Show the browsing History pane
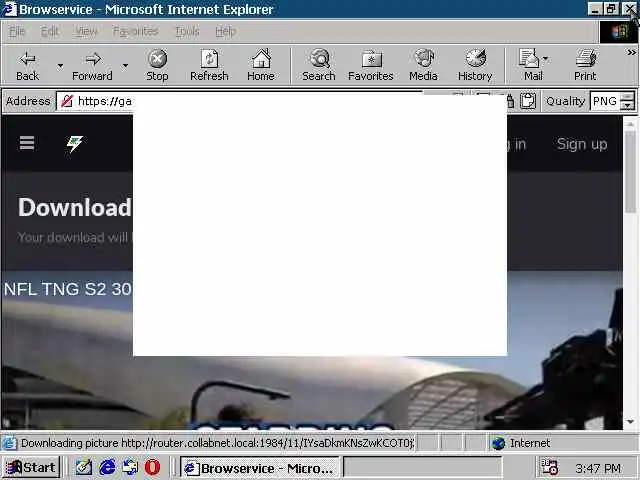Image resolution: width=640 pixels, height=480 pixels. [475, 65]
